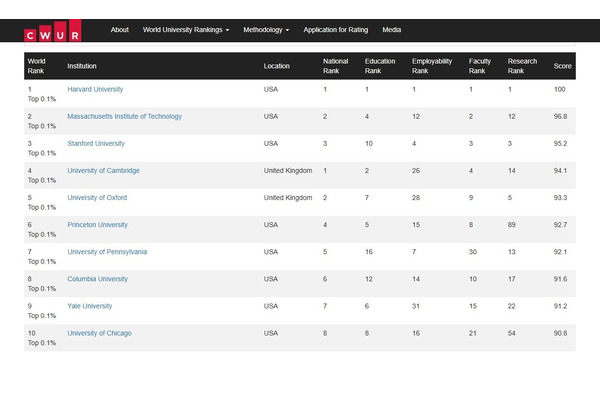Click the CWUR red logo
Screen dimensions: 600x400
coord(52,30)
